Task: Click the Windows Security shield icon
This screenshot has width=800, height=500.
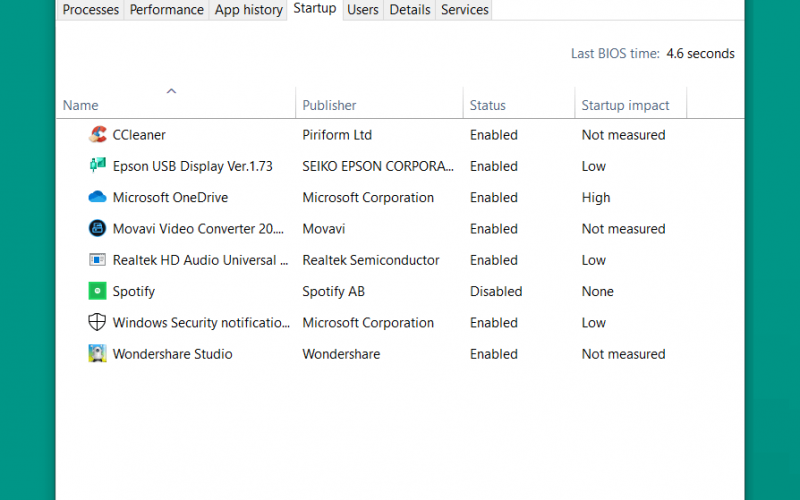Action: (97, 322)
